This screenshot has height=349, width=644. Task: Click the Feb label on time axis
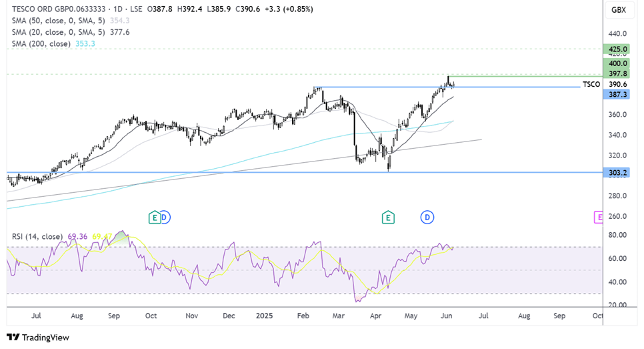(x=303, y=316)
